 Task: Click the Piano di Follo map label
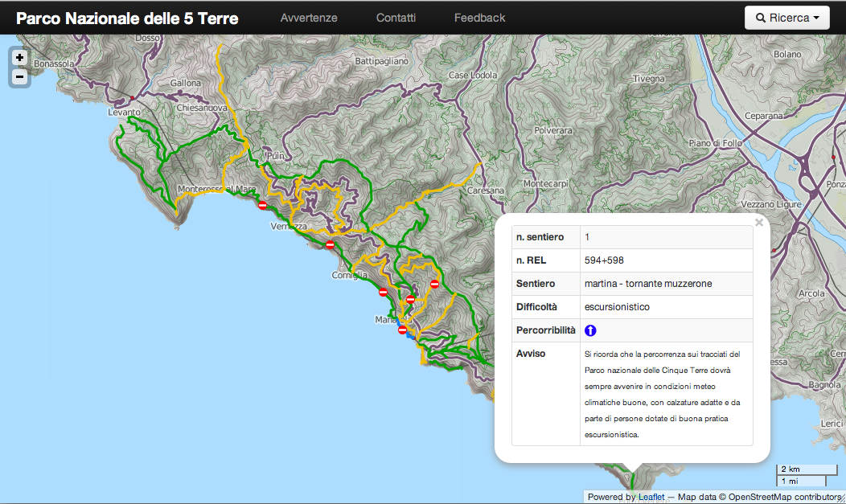pyautogui.click(x=716, y=143)
